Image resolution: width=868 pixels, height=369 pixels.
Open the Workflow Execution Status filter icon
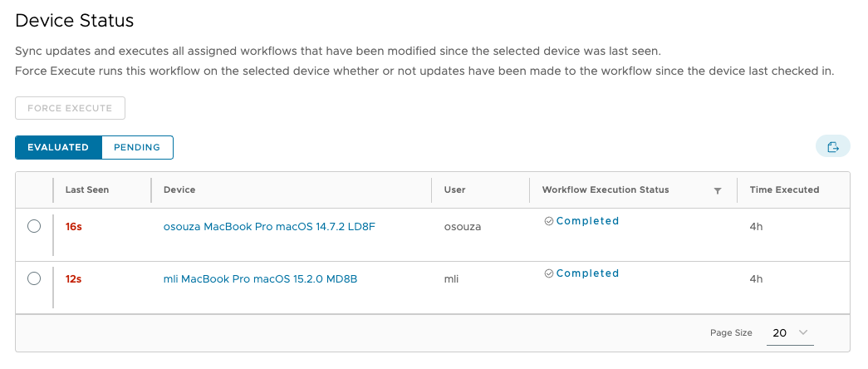718,190
